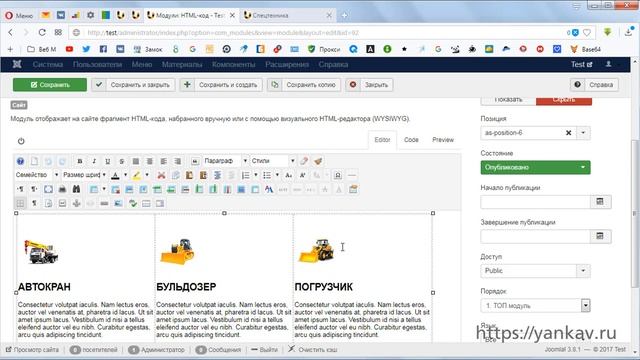This screenshot has height=360, width=640.
Task: Click the delete table icon
Action: (x=115, y=189)
